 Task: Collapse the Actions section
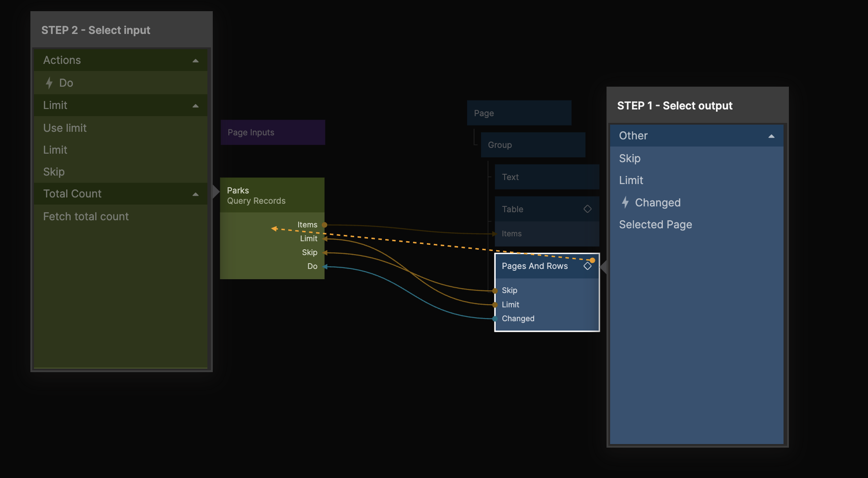[195, 60]
